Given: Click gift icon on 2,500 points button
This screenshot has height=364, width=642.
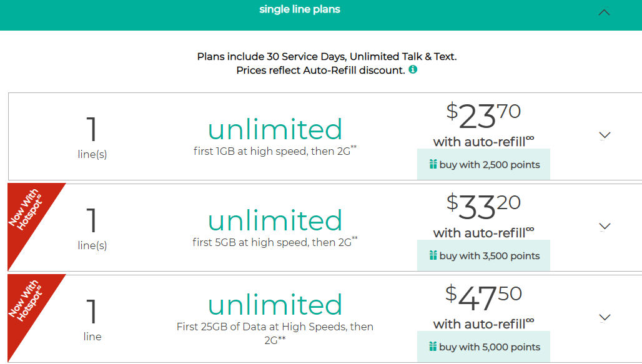Looking at the screenshot, I should (x=433, y=165).
